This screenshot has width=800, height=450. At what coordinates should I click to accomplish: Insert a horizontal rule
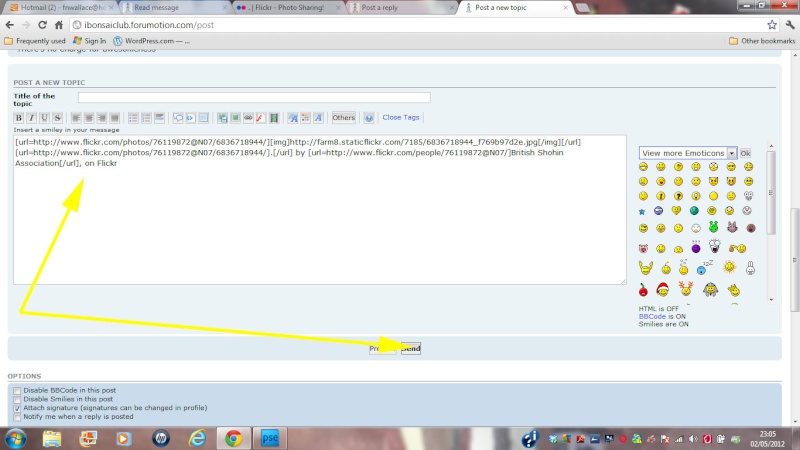159,118
